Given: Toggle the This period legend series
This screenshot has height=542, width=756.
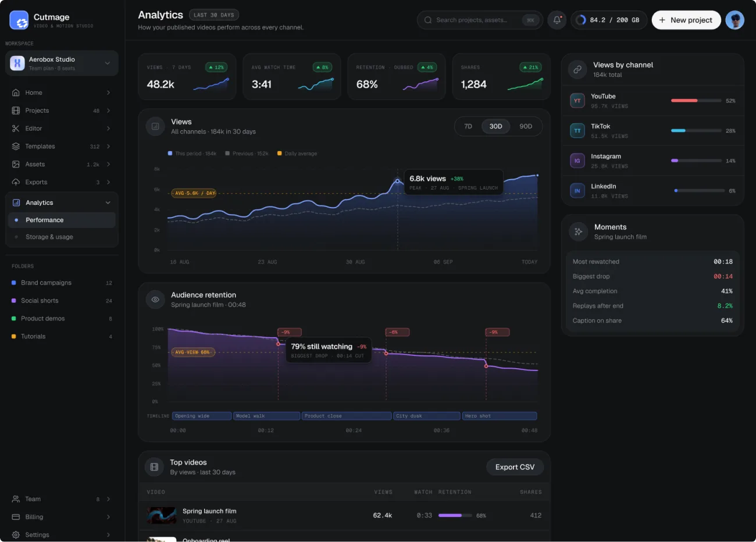Looking at the screenshot, I should pyautogui.click(x=192, y=154).
